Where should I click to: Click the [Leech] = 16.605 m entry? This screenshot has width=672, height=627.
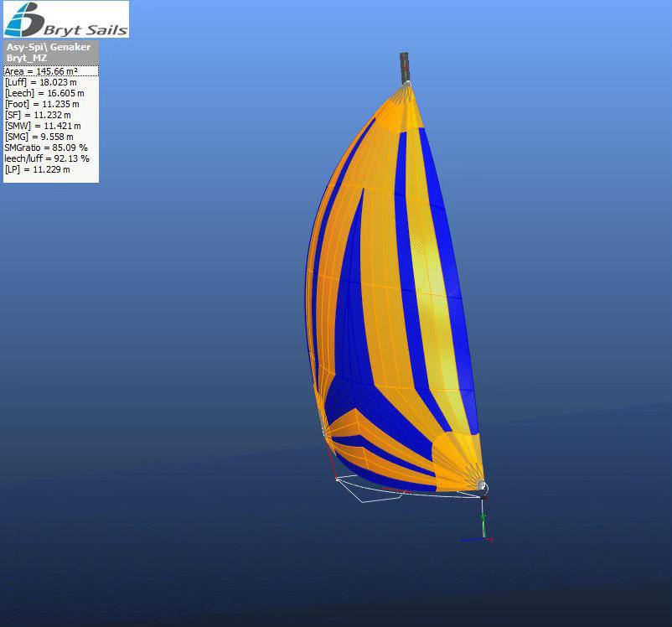(x=44, y=93)
